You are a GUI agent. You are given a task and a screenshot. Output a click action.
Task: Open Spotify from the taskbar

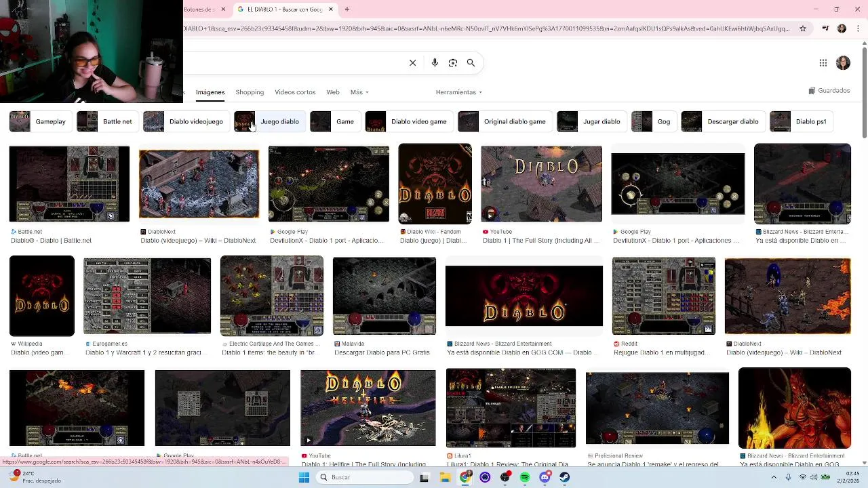click(525, 477)
